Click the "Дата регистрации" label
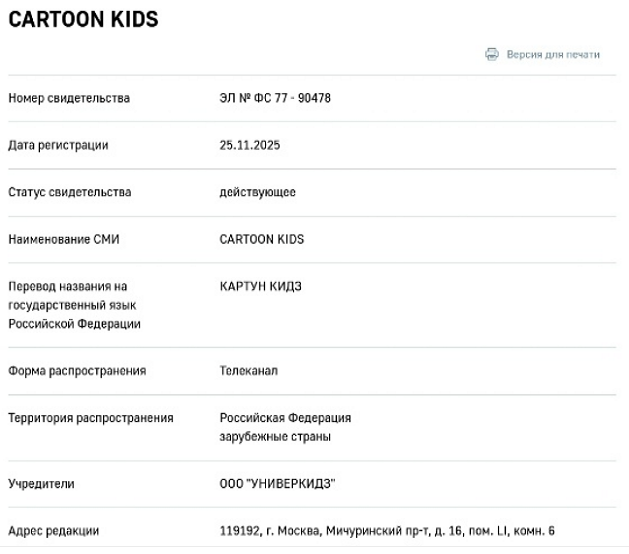The image size is (629, 554). click(58, 145)
